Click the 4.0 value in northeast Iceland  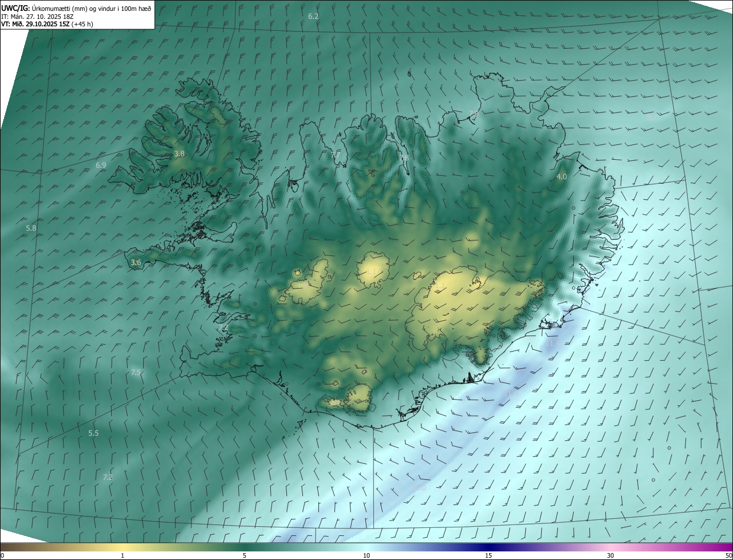562,176
